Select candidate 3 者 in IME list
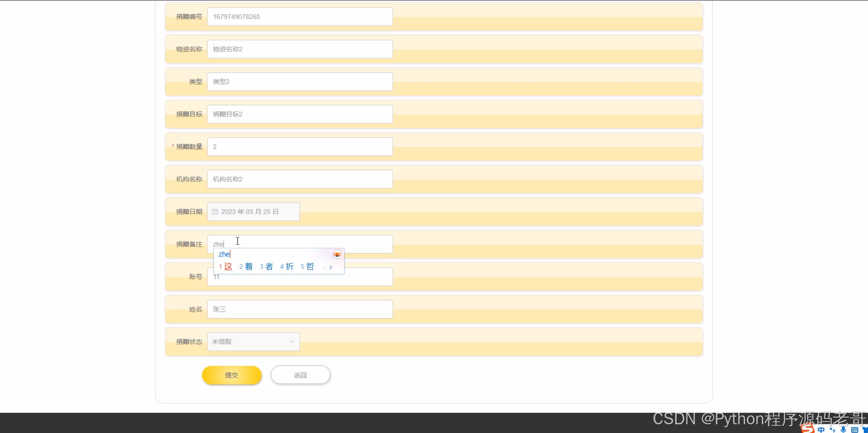868x433 pixels. pos(266,267)
